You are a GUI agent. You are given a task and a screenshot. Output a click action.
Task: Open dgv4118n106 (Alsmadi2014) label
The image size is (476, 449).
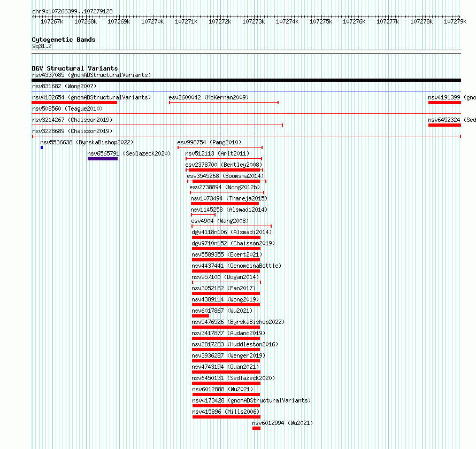(x=232, y=232)
